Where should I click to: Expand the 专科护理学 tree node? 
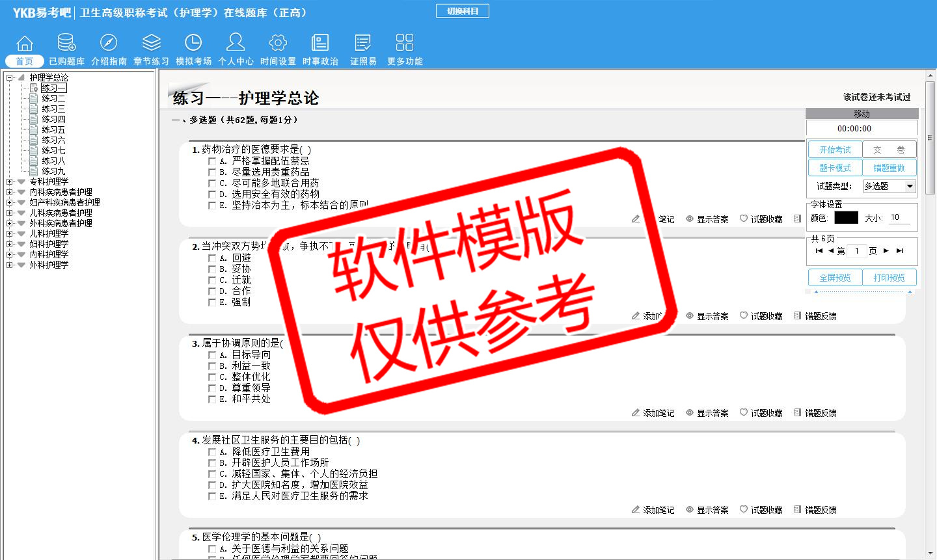click(10, 182)
